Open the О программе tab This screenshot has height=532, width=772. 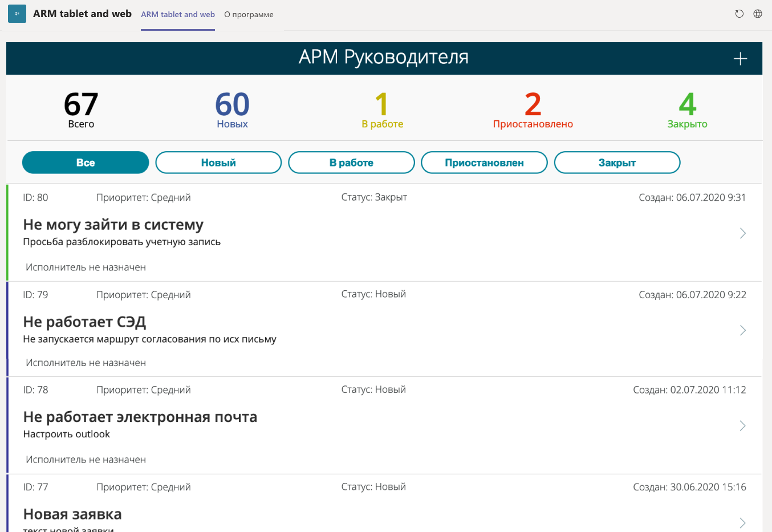(249, 15)
